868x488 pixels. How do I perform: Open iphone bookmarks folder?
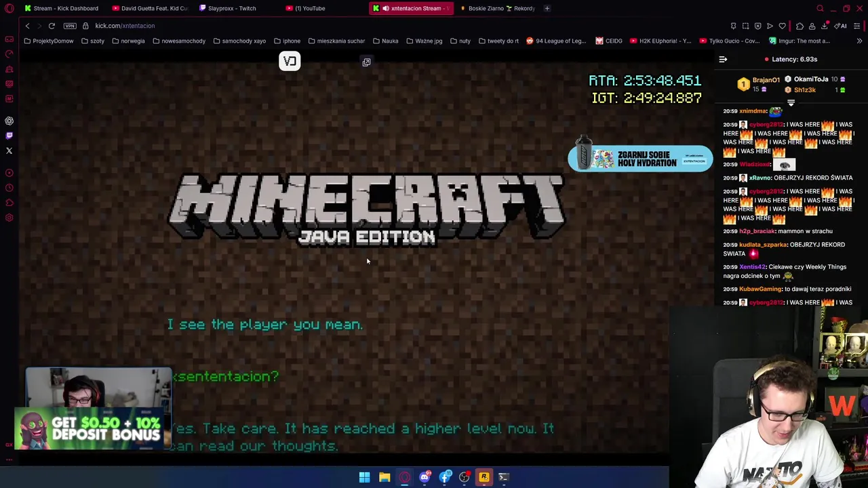pos(287,41)
